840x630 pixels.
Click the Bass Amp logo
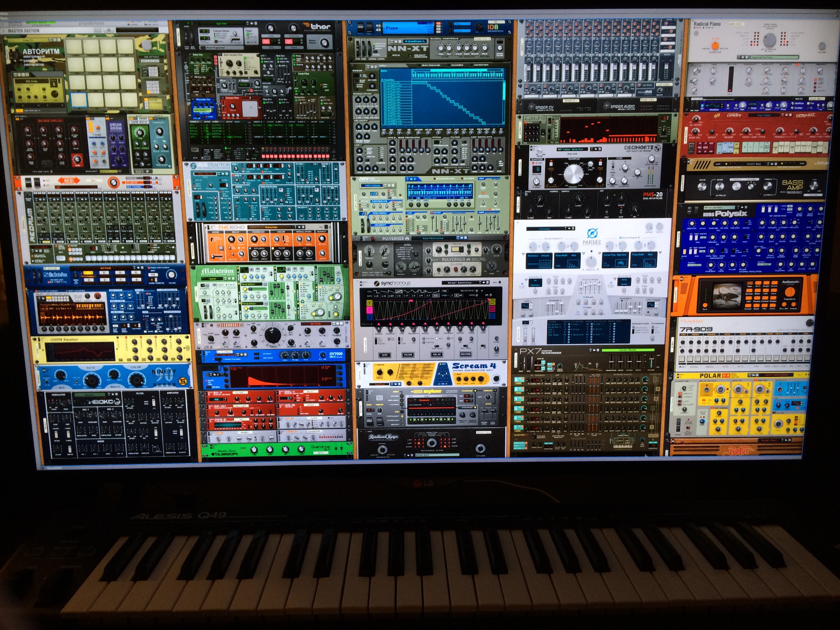(x=793, y=185)
